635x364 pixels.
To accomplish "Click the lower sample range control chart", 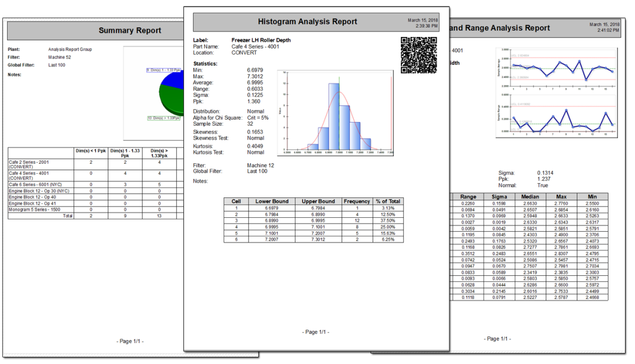I will click(557, 115).
